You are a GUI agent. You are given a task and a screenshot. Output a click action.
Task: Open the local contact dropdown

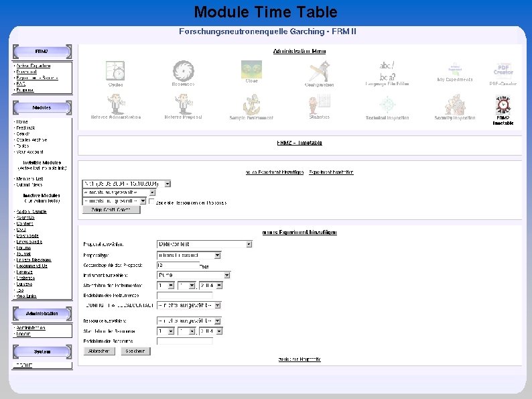(x=189, y=305)
